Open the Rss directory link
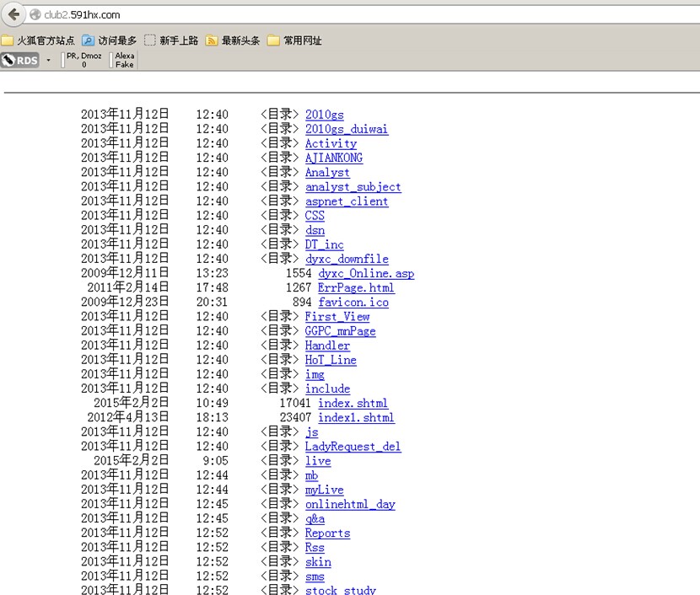Screen dimensions: 700x595 (x=315, y=547)
